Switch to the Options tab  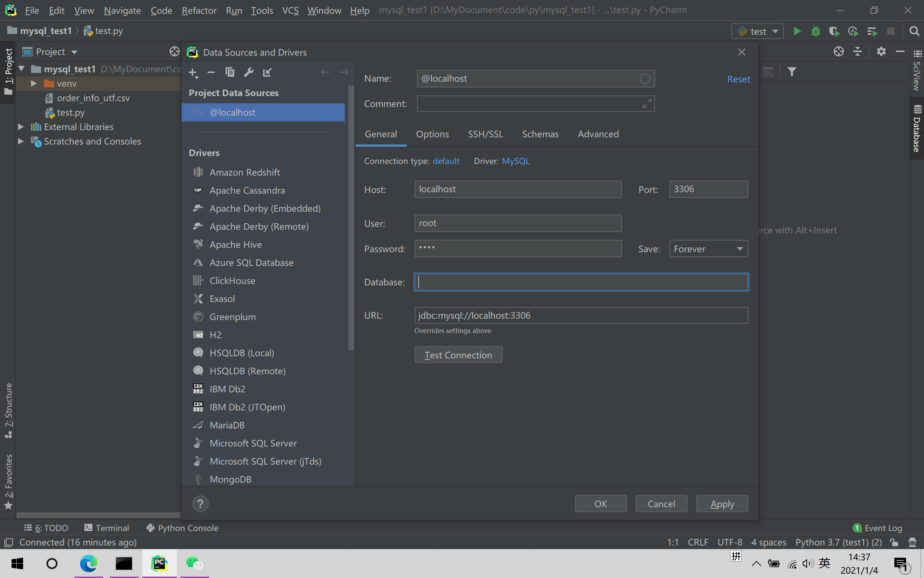432,134
